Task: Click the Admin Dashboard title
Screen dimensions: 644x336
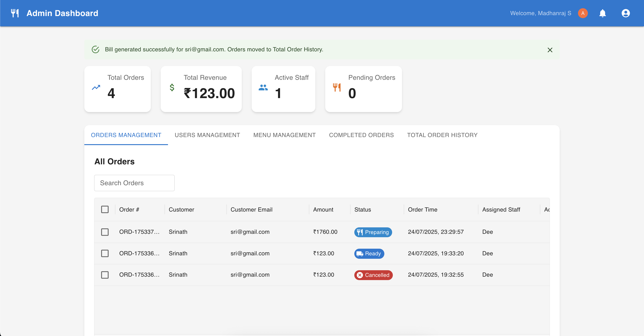Action: pyautogui.click(x=62, y=13)
